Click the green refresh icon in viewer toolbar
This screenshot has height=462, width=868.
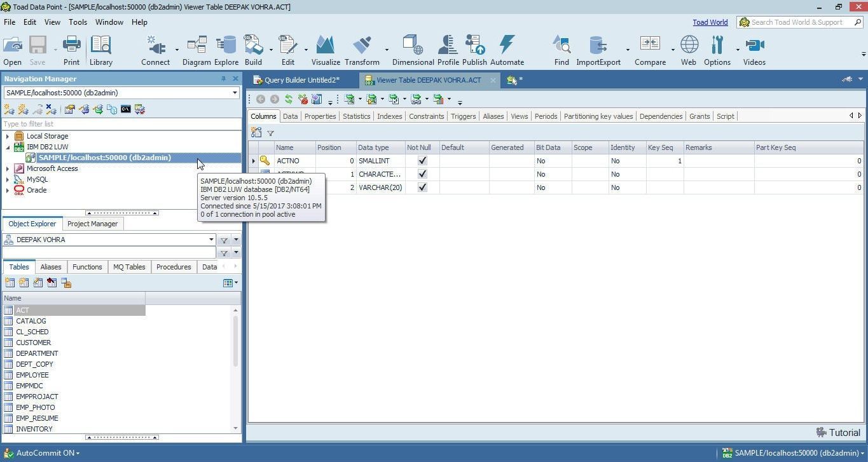(288, 99)
